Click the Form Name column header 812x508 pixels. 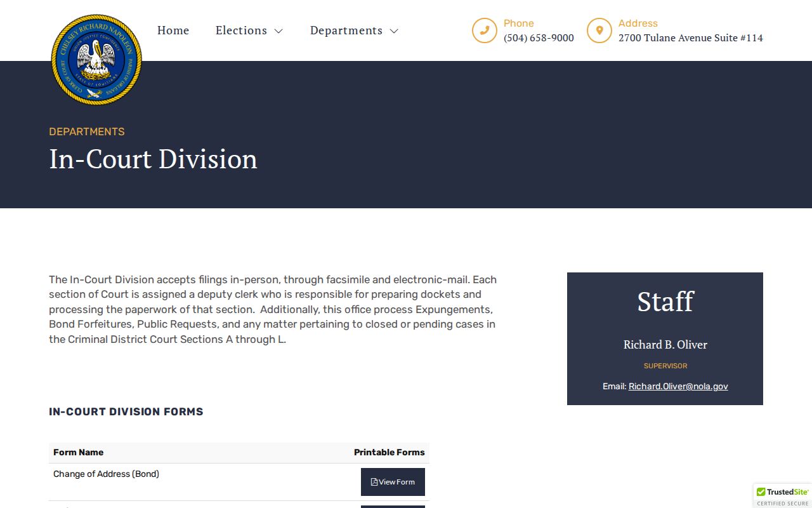point(78,452)
